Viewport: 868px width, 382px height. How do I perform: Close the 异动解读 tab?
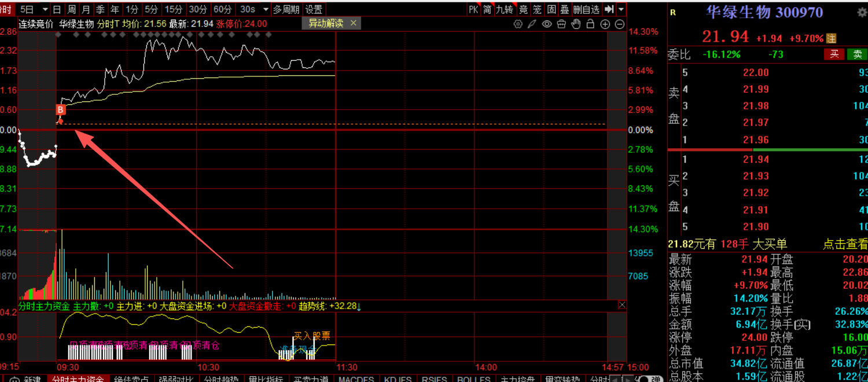pos(354,23)
